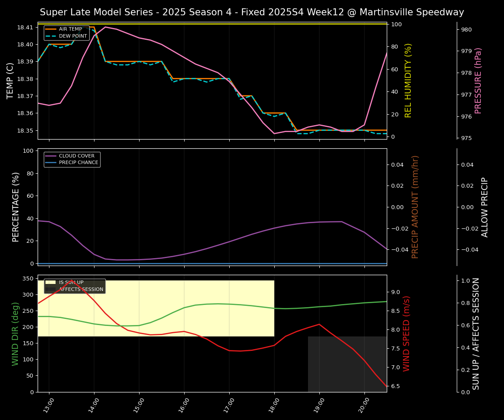The image size is (504, 420).
Task: Click the pink PRESSURE (hPa) axis label
Action: [x=478, y=80]
